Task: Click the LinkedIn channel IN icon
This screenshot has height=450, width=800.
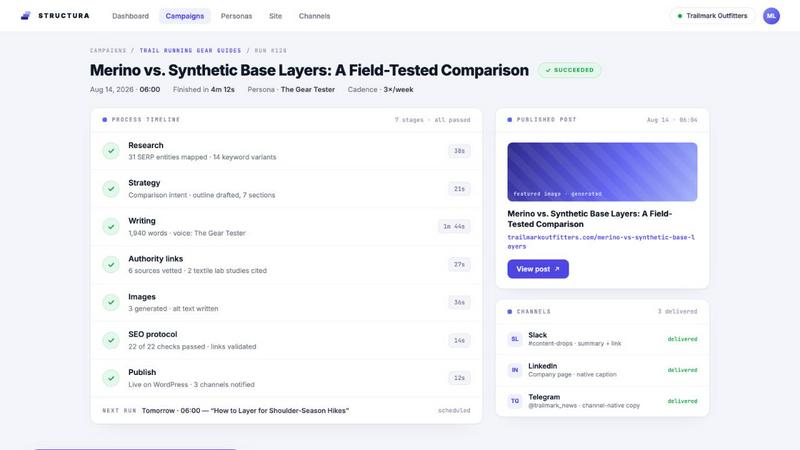Action: [x=515, y=370]
